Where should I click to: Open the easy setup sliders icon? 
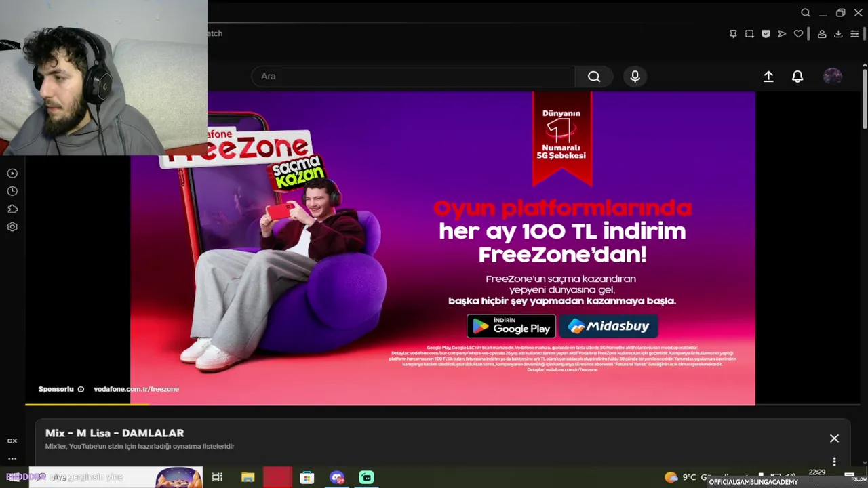pos(854,34)
